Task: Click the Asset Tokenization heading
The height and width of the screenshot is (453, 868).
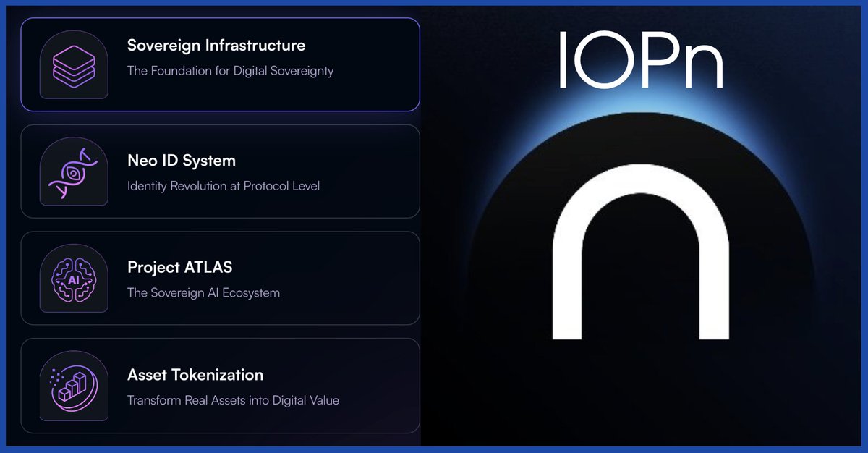Action: pyautogui.click(x=195, y=376)
